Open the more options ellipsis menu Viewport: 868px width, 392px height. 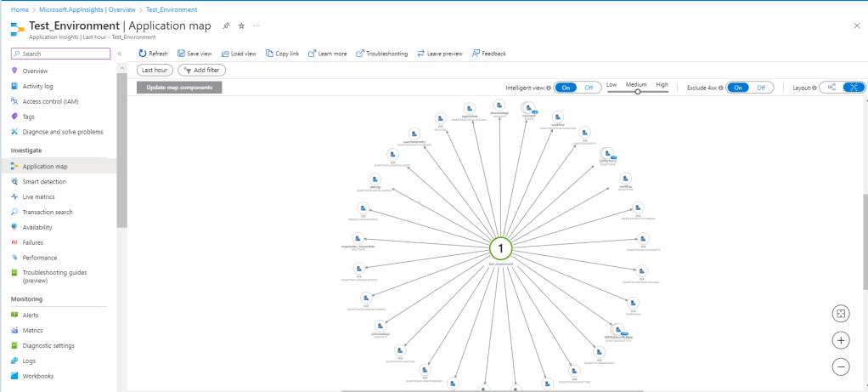coord(256,26)
